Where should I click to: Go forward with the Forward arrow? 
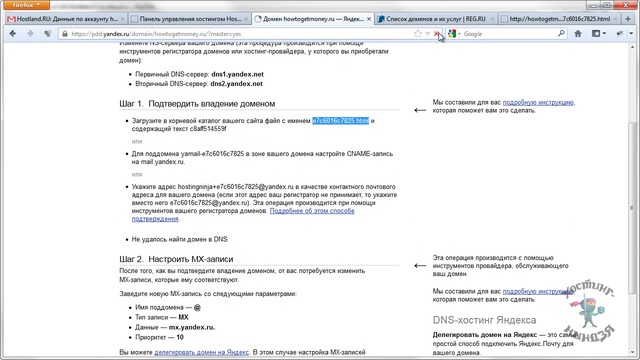point(30,34)
